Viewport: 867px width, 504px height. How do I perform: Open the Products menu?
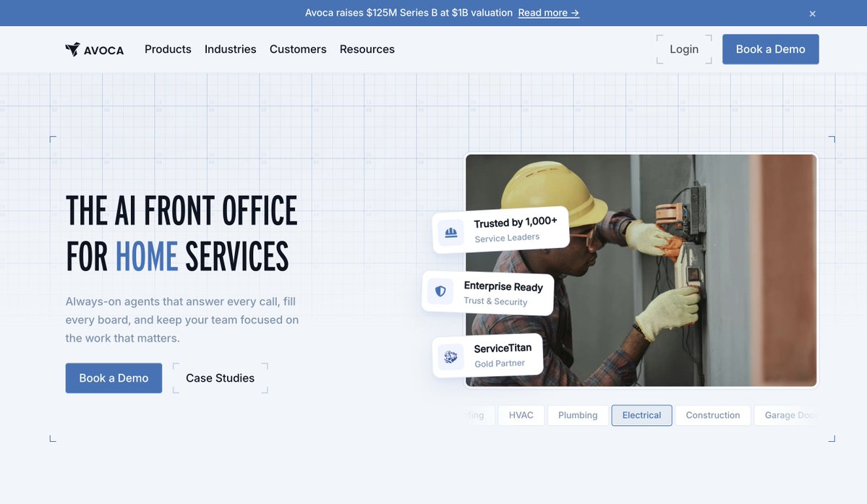pos(168,49)
